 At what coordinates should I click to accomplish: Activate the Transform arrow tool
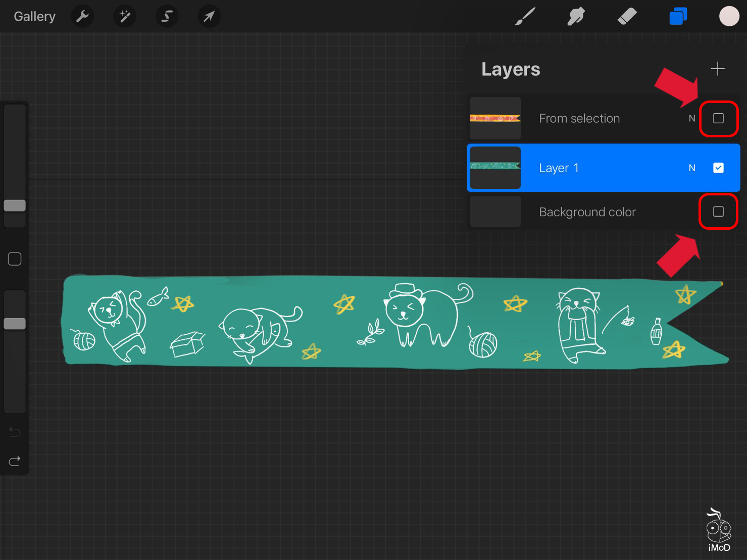pyautogui.click(x=209, y=16)
